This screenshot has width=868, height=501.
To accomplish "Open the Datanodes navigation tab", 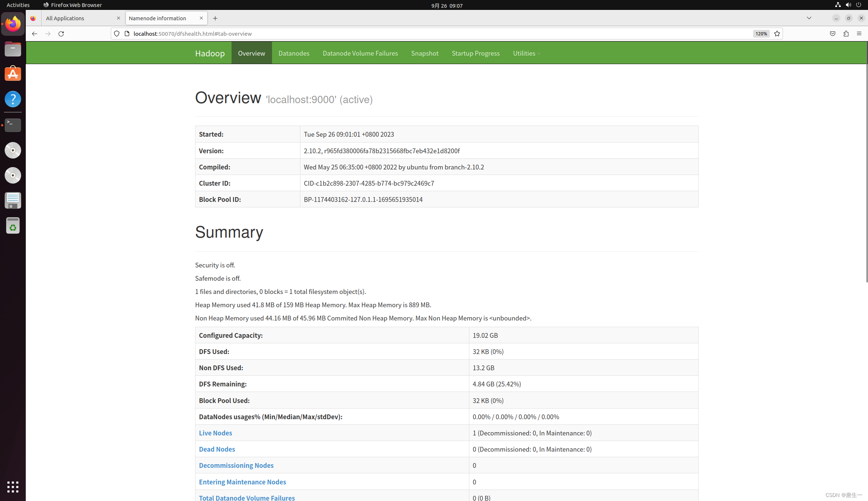I will click(x=294, y=53).
